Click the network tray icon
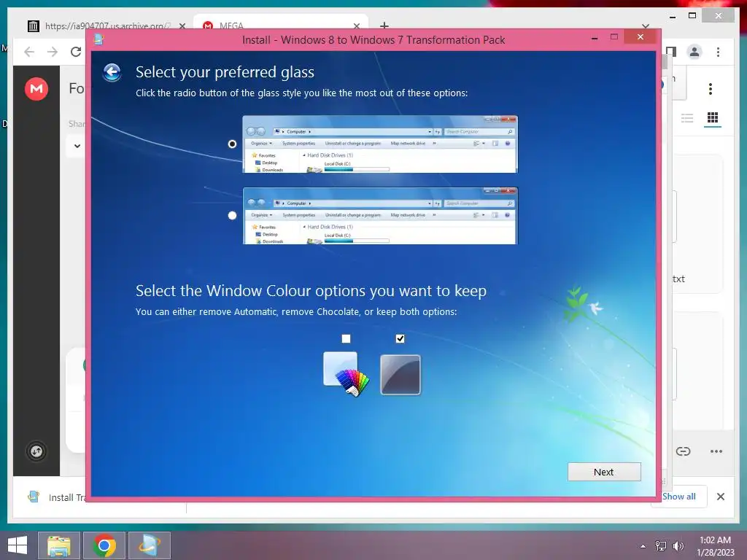 (661, 546)
